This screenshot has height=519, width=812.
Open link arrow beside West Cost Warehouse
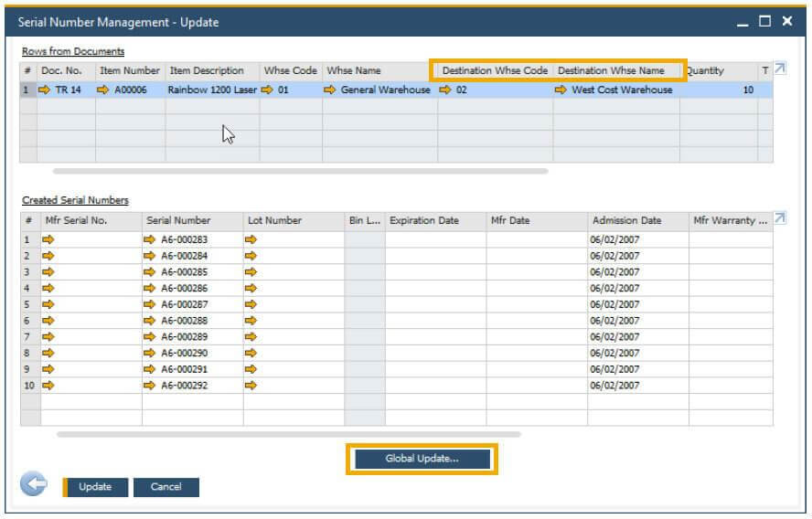pyautogui.click(x=561, y=90)
